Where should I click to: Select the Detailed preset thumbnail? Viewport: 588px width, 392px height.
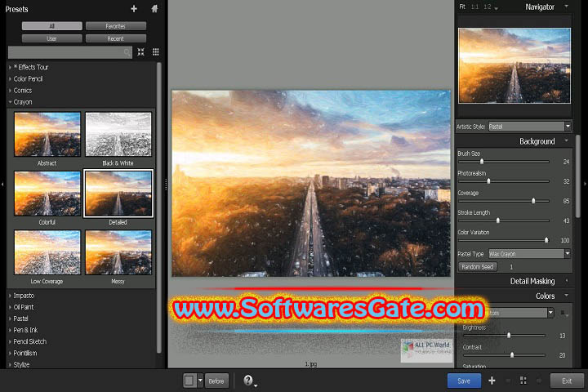(x=118, y=194)
